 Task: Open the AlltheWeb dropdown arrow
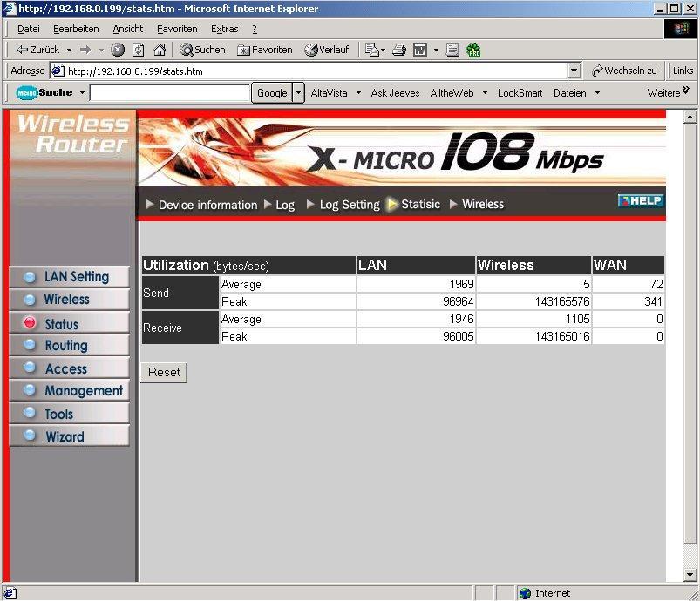click(x=486, y=93)
